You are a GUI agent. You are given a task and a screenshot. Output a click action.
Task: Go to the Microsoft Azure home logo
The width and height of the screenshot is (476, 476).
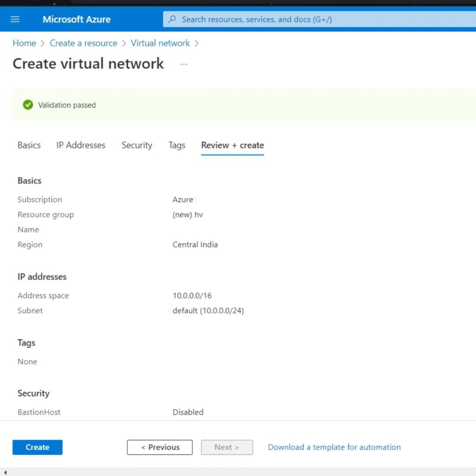(77, 20)
